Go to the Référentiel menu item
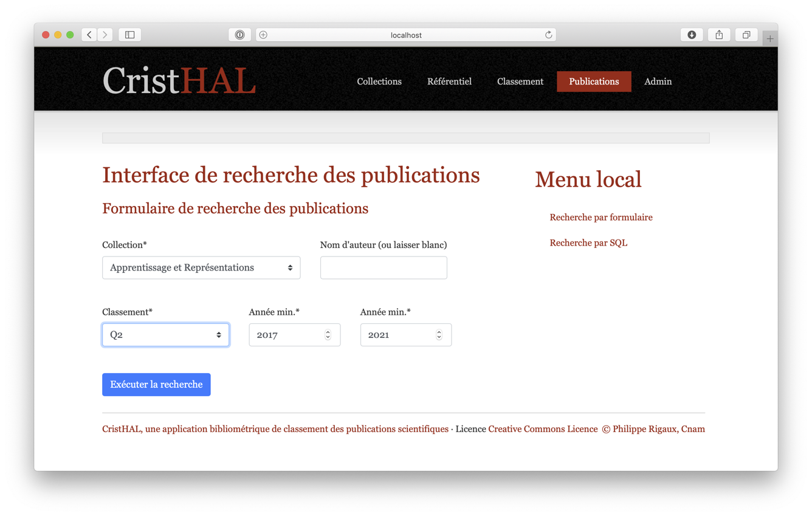812x516 pixels. click(x=449, y=81)
